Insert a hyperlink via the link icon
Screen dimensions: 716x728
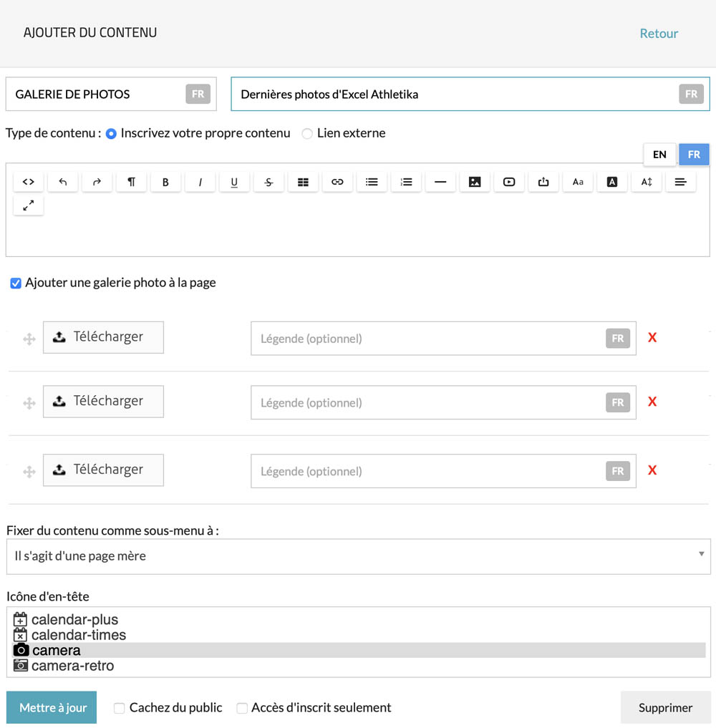coord(337,182)
